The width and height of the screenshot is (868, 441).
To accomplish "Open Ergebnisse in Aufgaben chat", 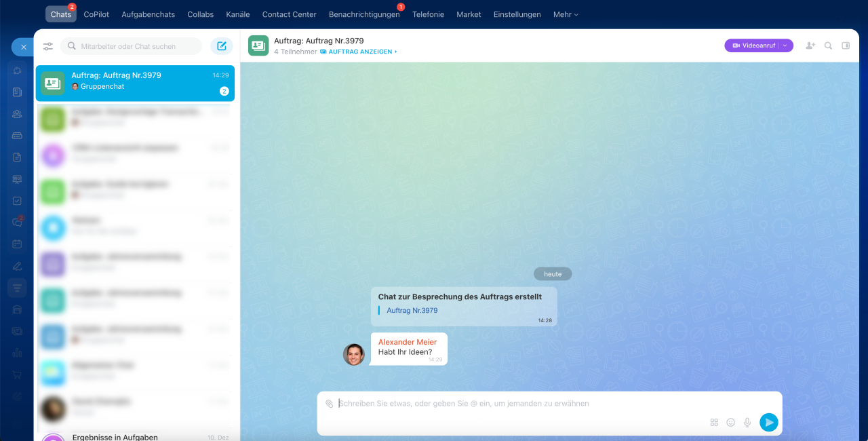I will point(135,436).
